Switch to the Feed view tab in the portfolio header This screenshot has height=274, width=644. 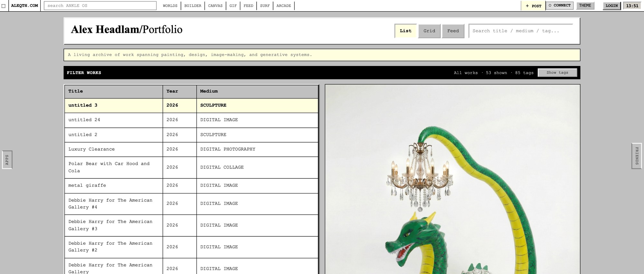(453, 31)
